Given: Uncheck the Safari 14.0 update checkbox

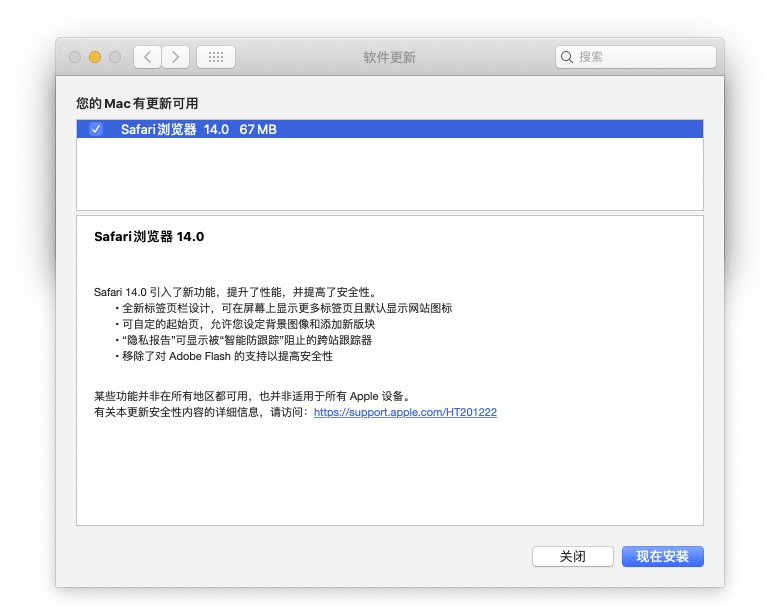Looking at the screenshot, I should (96, 129).
